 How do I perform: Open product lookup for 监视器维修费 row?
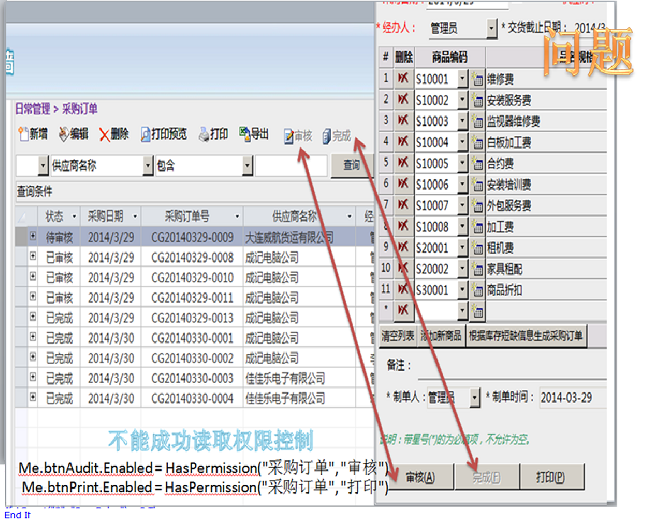(x=478, y=121)
